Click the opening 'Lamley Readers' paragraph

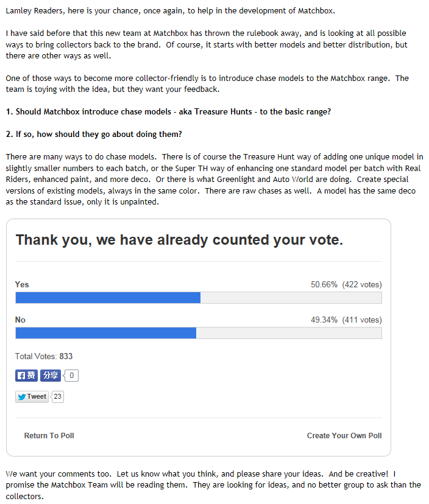tap(170, 12)
